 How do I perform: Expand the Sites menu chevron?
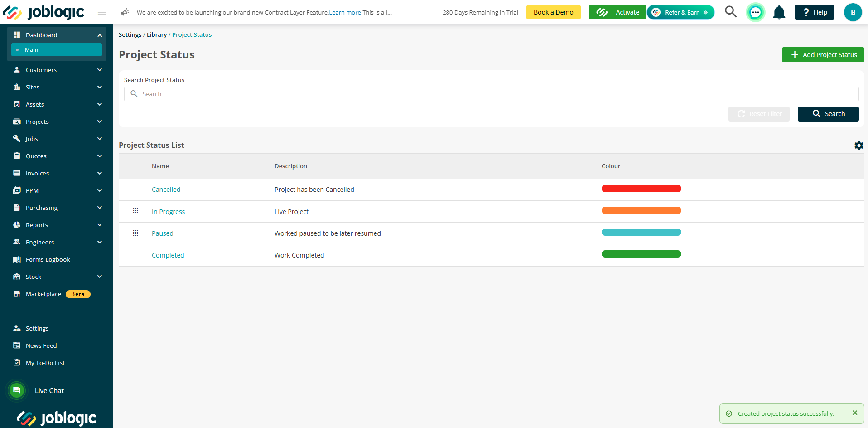tap(100, 87)
